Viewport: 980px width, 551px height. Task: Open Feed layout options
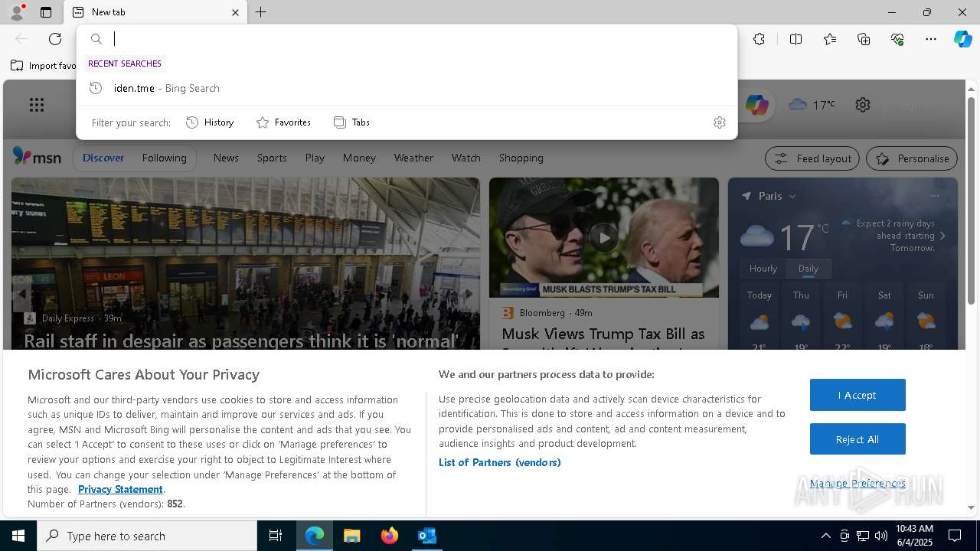tap(812, 158)
